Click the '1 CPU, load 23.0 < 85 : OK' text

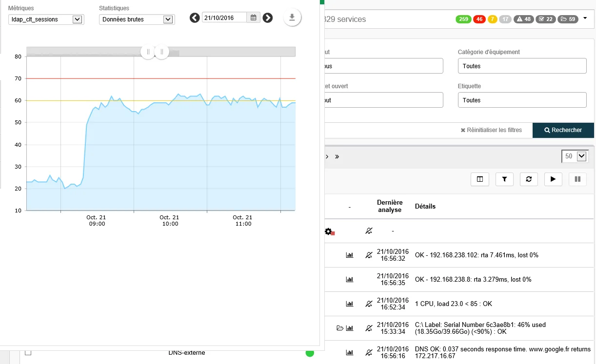[x=454, y=304]
